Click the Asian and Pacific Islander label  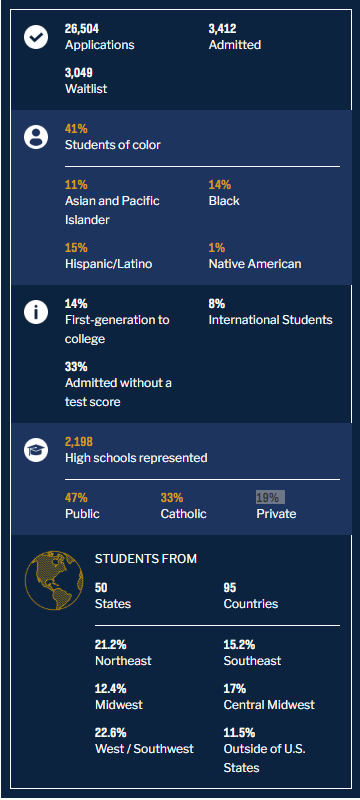click(112, 210)
